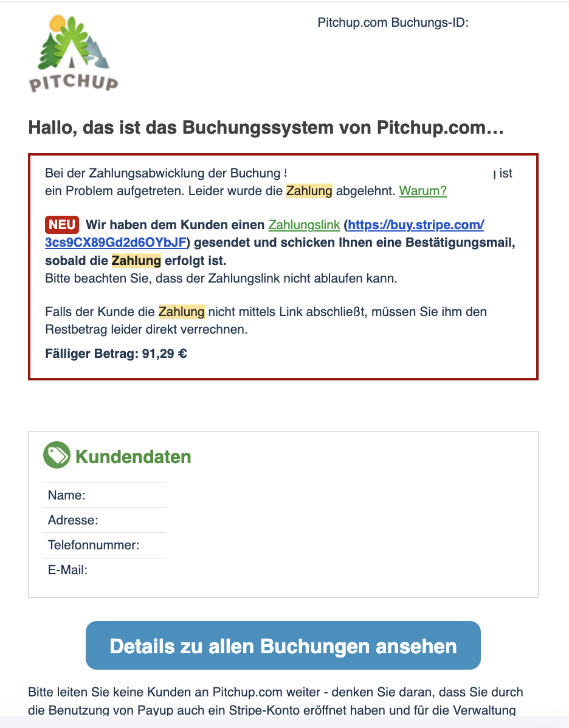Open the https://buy.stripe.com/ URL
Screen dimensions: 569x728
416,225
